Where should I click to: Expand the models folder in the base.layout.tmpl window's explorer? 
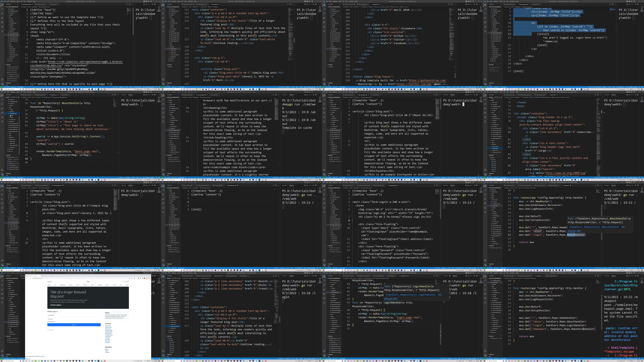pyautogui.click(x=11, y=15)
